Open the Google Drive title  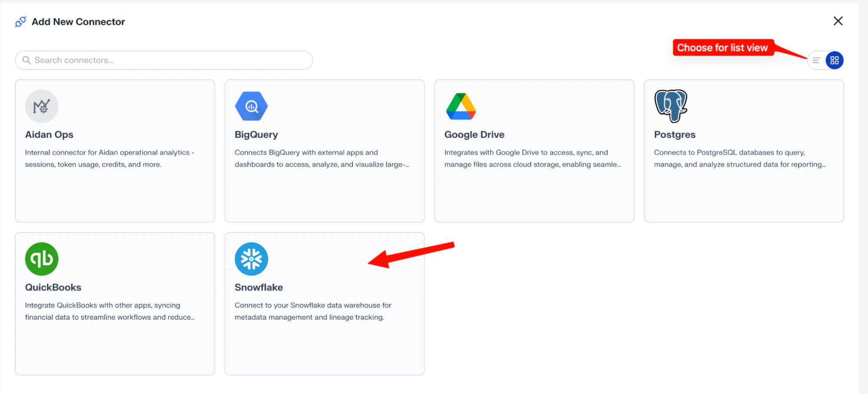[x=474, y=135]
